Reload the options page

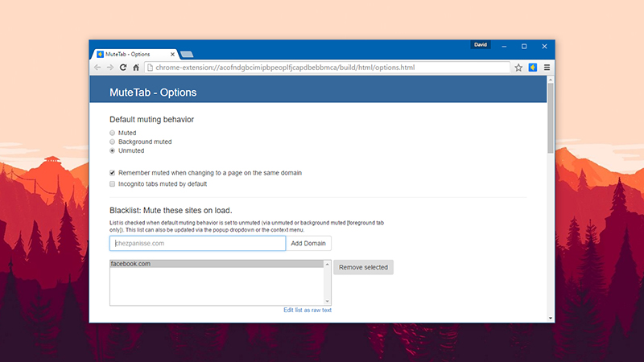point(123,68)
